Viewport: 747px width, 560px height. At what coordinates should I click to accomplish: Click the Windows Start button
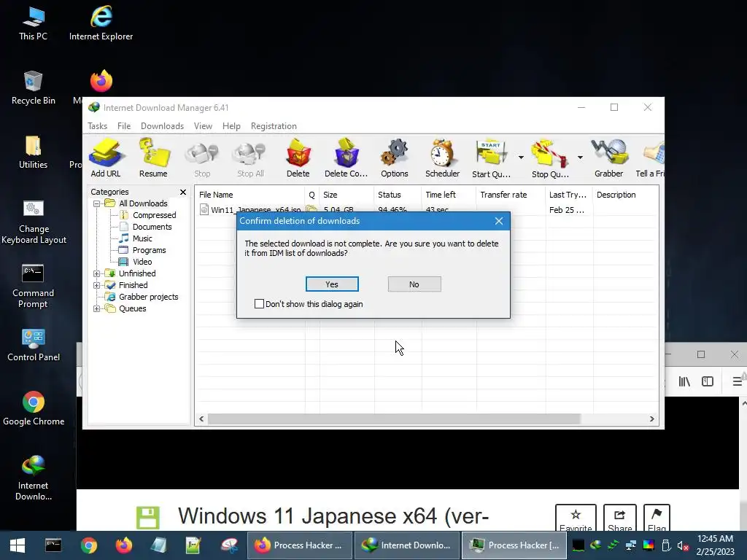(x=18, y=545)
